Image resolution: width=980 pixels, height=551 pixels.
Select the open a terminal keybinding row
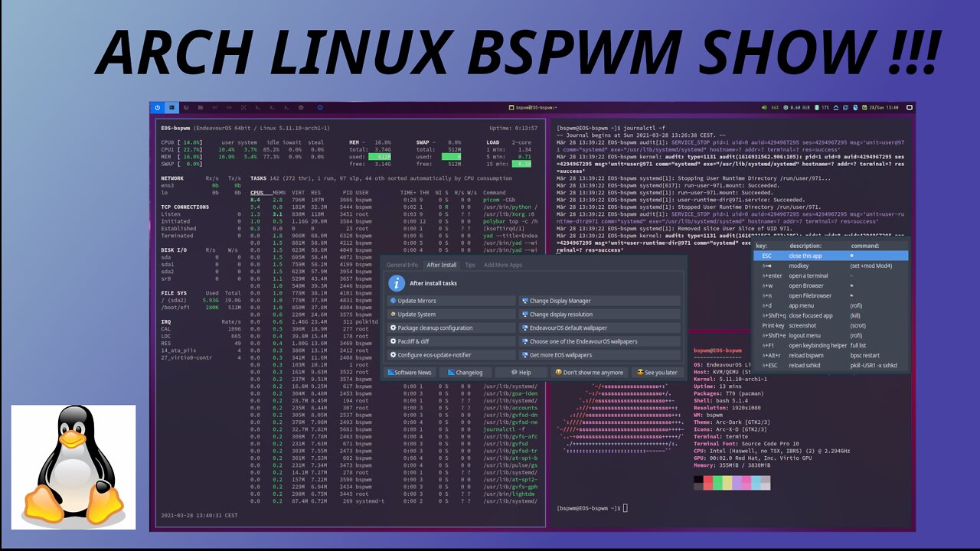pyautogui.click(x=831, y=275)
